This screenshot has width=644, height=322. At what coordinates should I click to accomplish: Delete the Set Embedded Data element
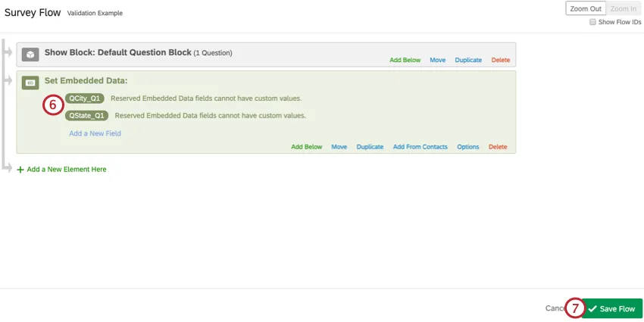(497, 147)
